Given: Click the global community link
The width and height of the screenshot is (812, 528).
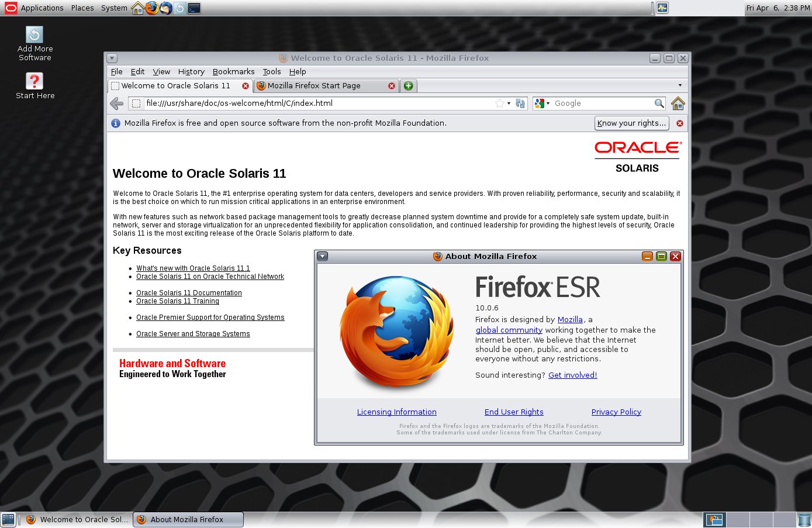Looking at the screenshot, I should tap(509, 330).
